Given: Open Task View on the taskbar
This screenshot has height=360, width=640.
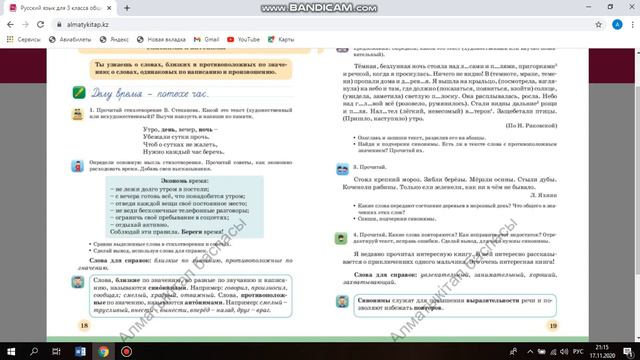Looking at the screenshot, I should pos(56,351).
